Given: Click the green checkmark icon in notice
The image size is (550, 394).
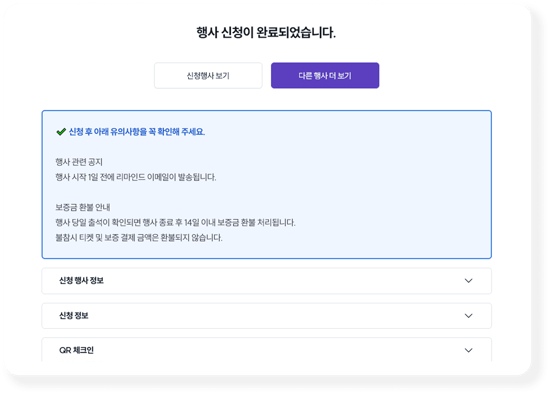Looking at the screenshot, I should [x=61, y=132].
